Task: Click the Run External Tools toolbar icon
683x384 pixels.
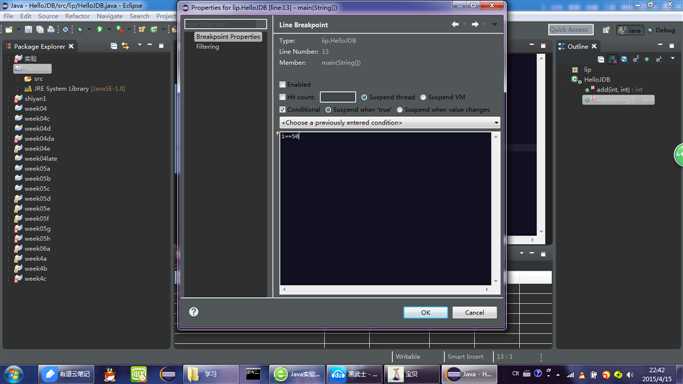Action: click(119, 29)
